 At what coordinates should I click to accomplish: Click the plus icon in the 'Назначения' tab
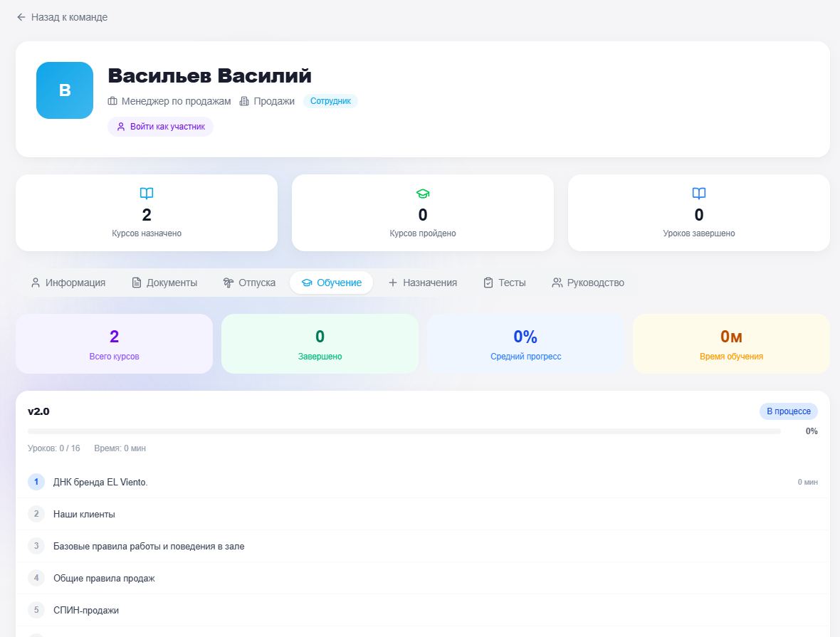(393, 283)
